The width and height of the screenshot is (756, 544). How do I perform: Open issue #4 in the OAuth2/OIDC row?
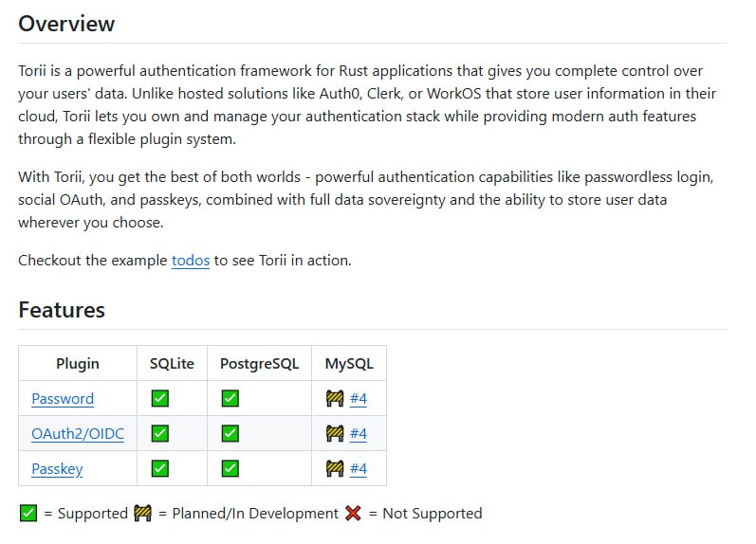click(358, 434)
